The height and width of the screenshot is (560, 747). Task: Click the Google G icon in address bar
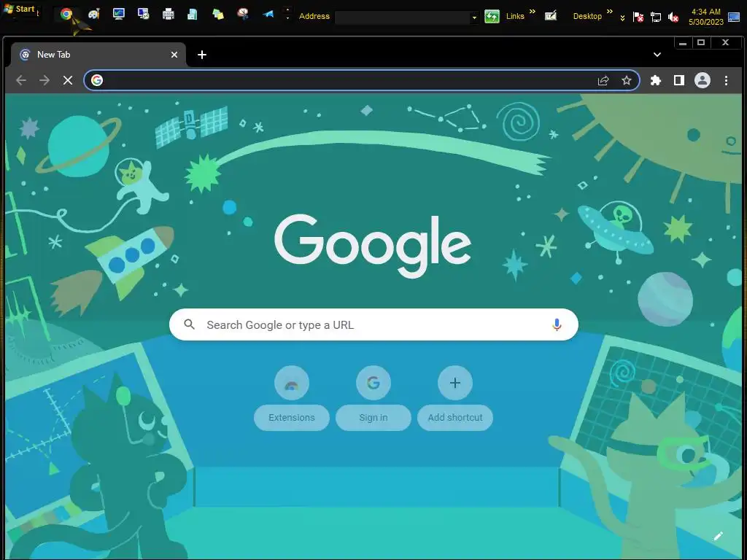pos(97,80)
